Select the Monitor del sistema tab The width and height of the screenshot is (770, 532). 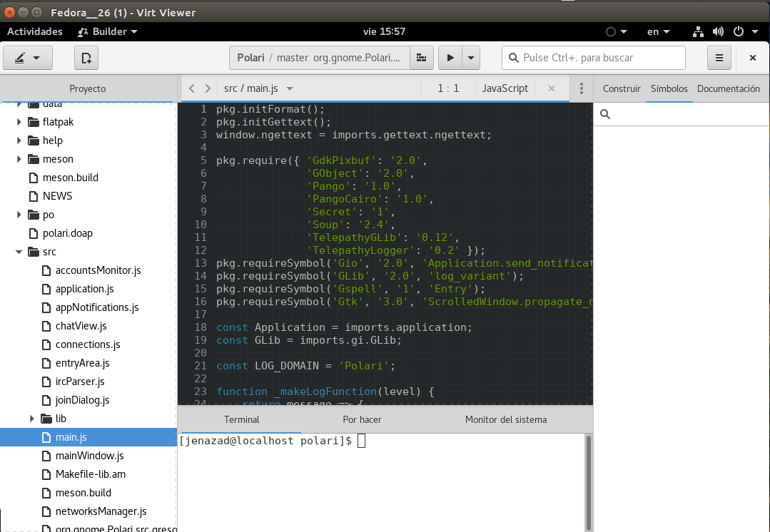(x=506, y=419)
